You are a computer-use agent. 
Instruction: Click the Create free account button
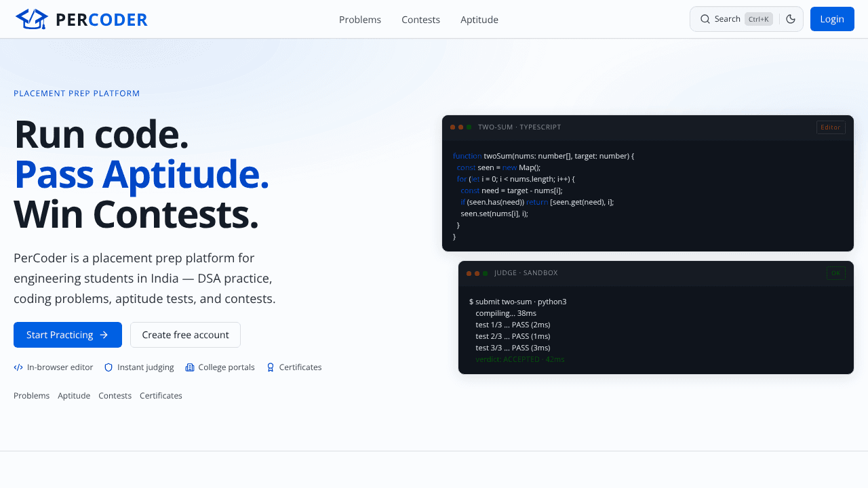(x=185, y=335)
